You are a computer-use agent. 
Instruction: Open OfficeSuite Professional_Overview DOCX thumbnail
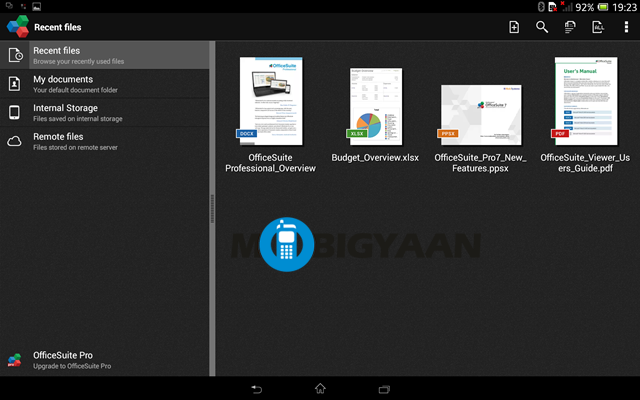click(271, 101)
